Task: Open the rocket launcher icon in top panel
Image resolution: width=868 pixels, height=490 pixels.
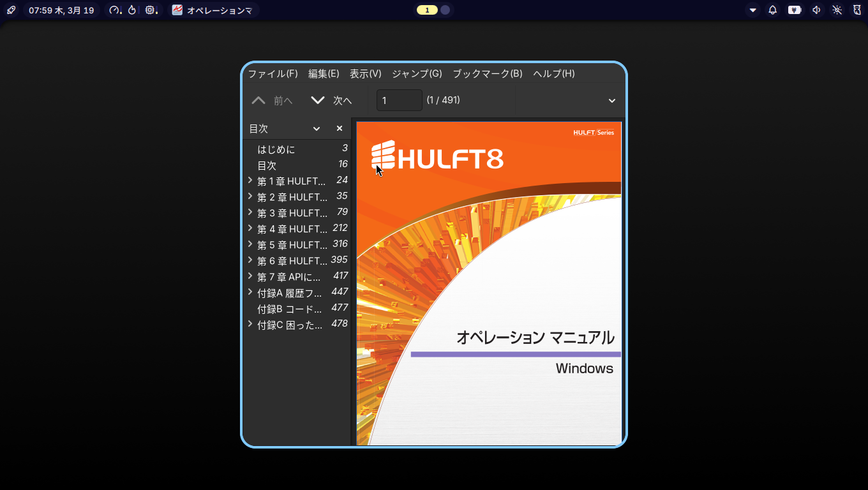Action: (11, 10)
